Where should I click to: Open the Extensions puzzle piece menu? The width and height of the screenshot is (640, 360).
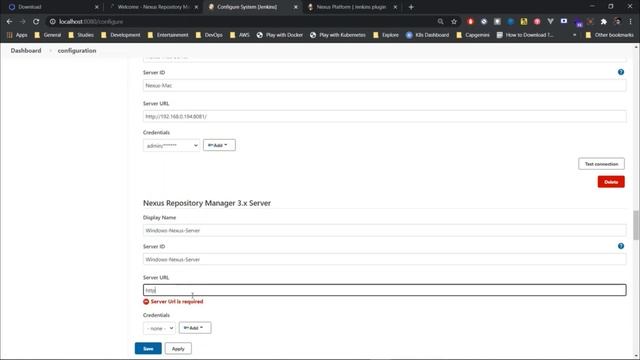(604, 21)
